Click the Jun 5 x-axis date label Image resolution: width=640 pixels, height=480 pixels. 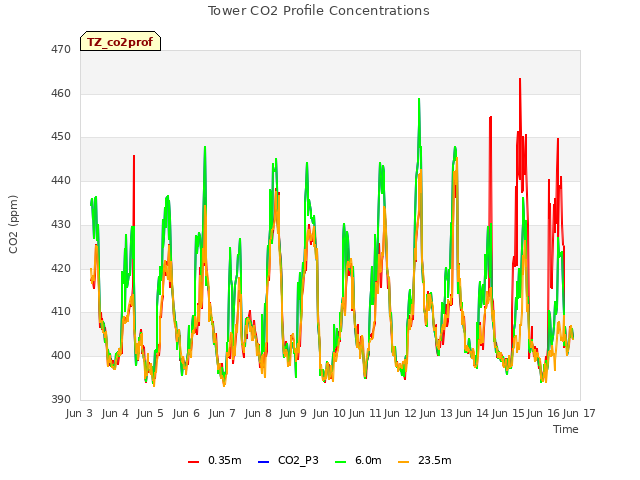coord(150,413)
